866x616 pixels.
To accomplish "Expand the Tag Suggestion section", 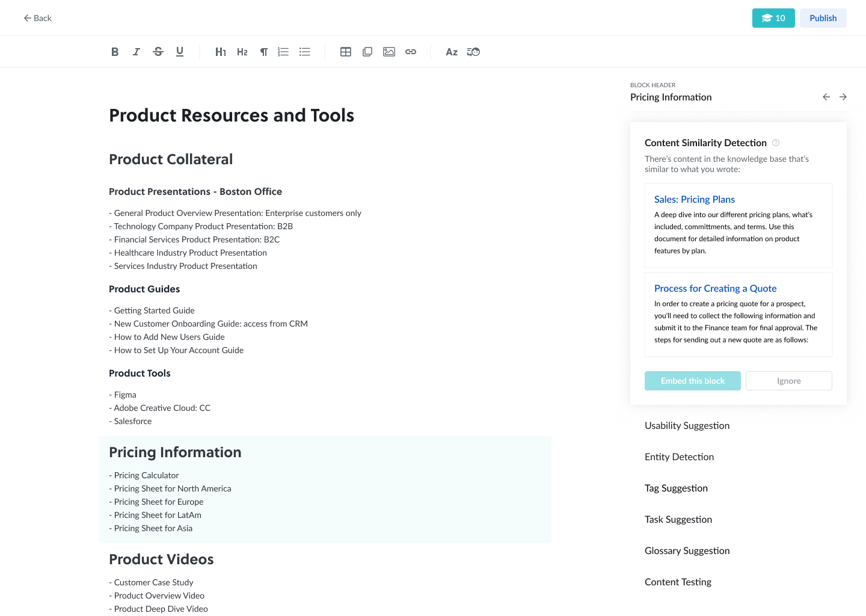I will 676,488.
